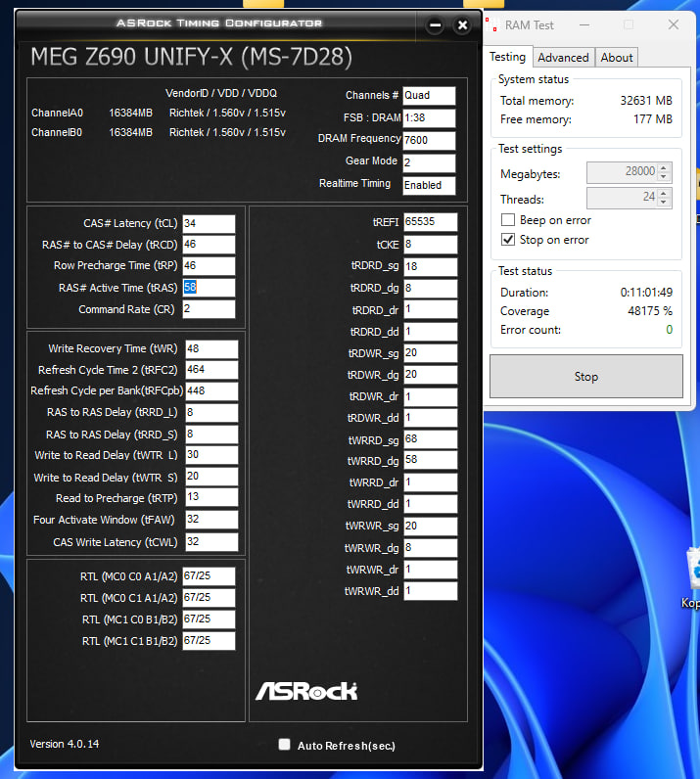Click the ChannelB0 row label
Screen dimensions: 700x779
click(x=57, y=133)
